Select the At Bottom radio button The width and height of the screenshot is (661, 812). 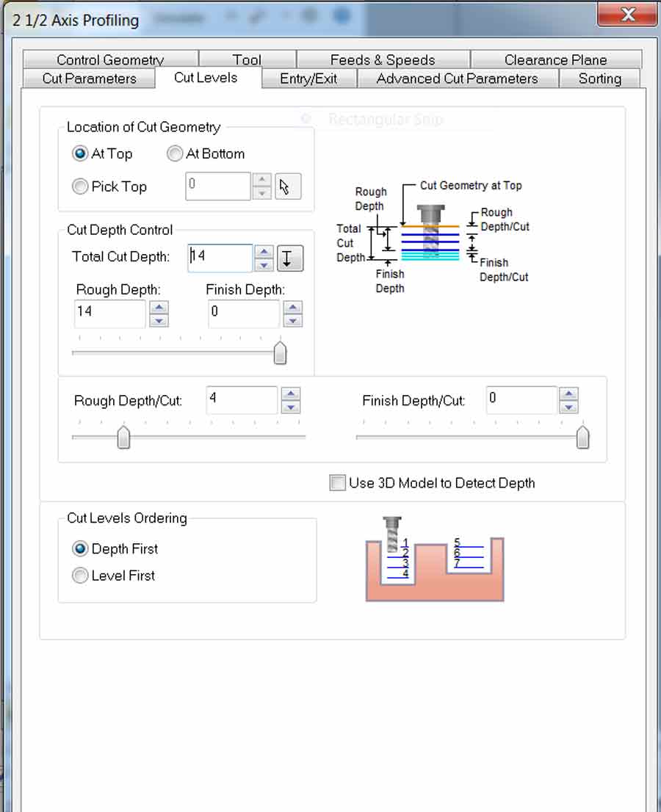click(x=175, y=154)
